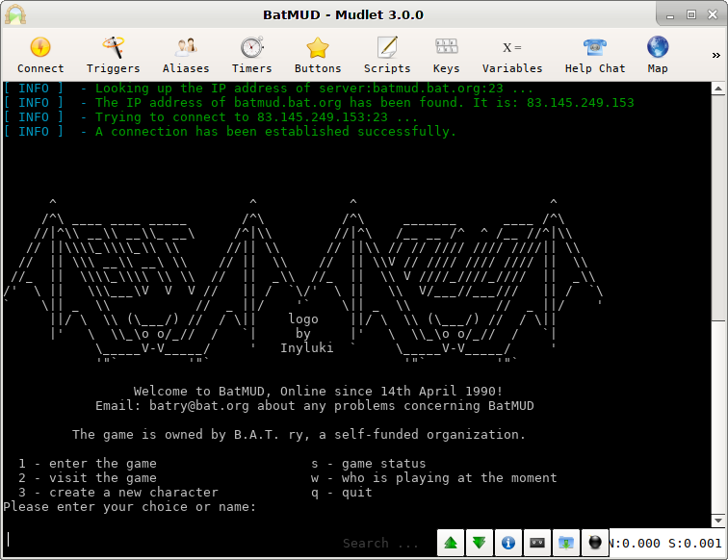This screenshot has width=728, height=560.
Task: Open the Buttons editor
Action: (x=318, y=55)
